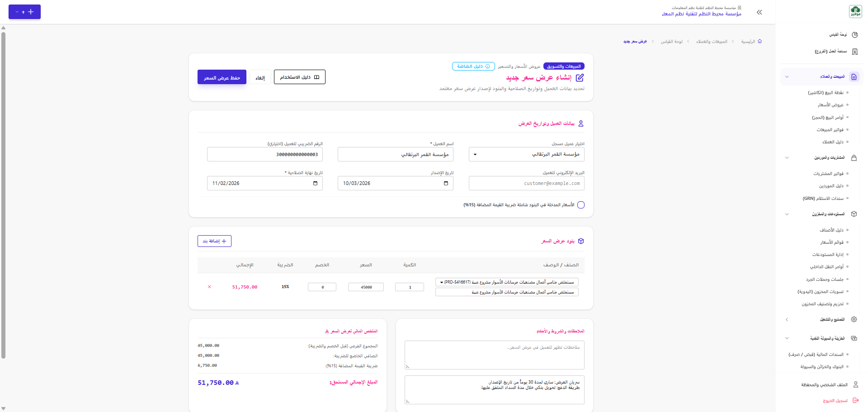Click the wallet icon for الخزينة والسيولة النقدية
The width and height of the screenshot is (868, 412).
(x=854, y=338)
